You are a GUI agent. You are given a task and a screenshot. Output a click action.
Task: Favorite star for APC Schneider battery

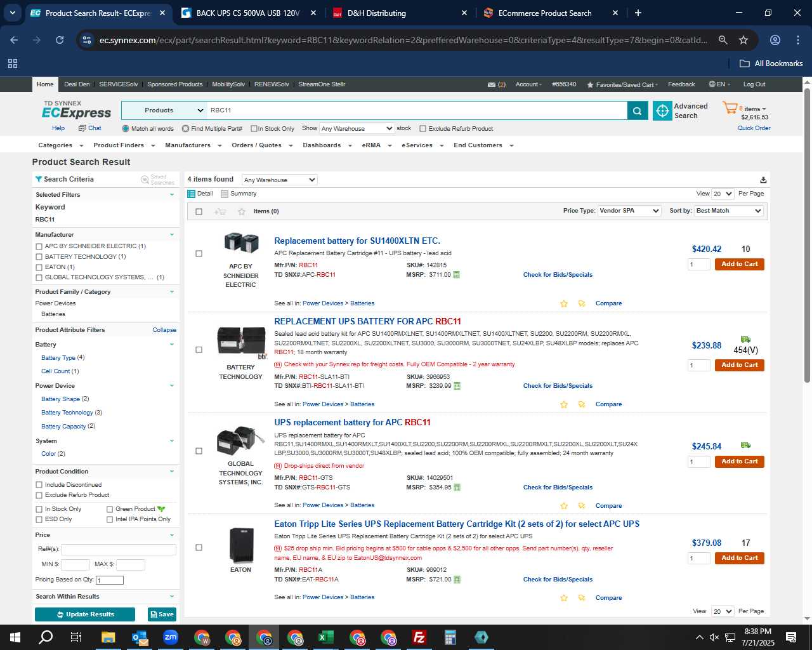pyautogui.click(x=564, y=303)
